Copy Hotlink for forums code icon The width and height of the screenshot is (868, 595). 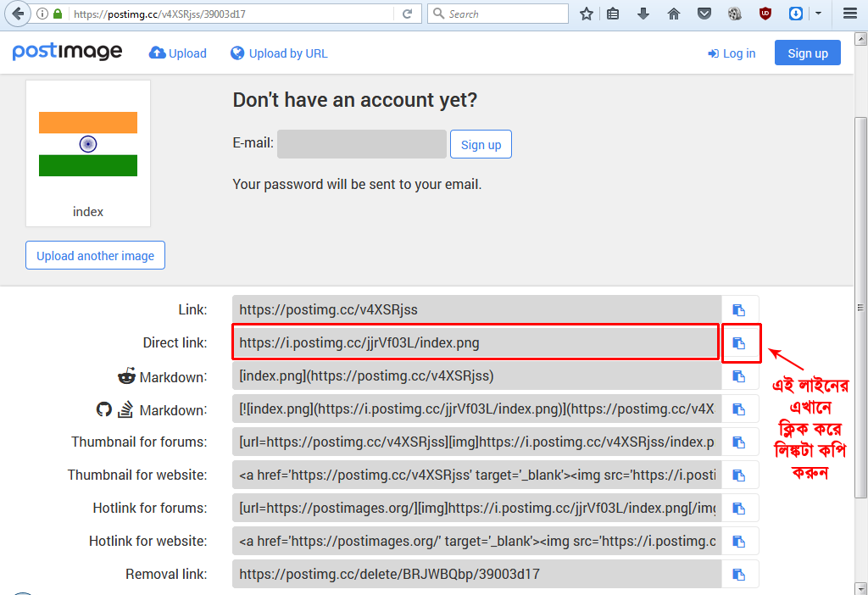pos(739,508)
